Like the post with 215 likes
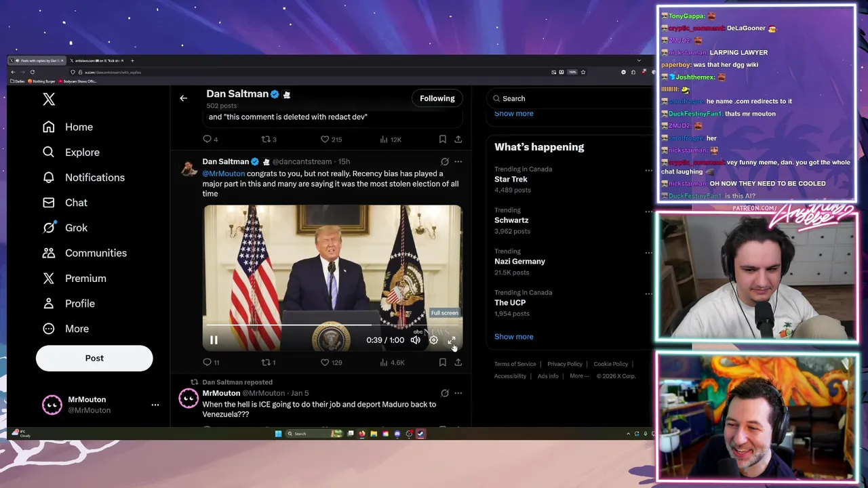 pos(331,139)
